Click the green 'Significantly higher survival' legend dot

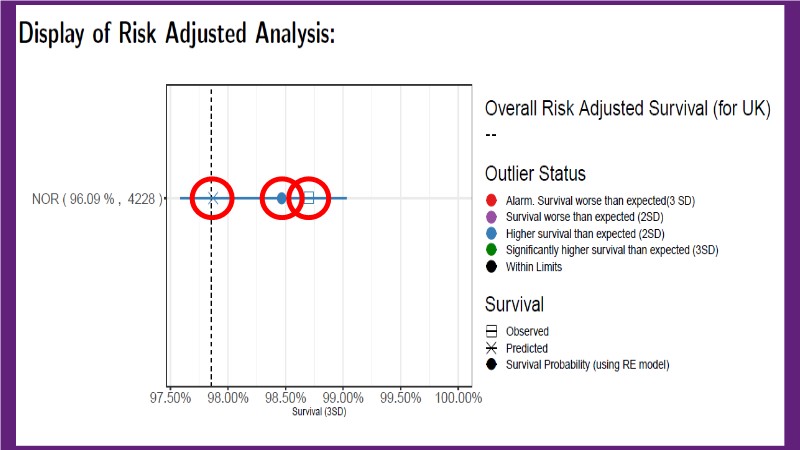click(491, 250)
